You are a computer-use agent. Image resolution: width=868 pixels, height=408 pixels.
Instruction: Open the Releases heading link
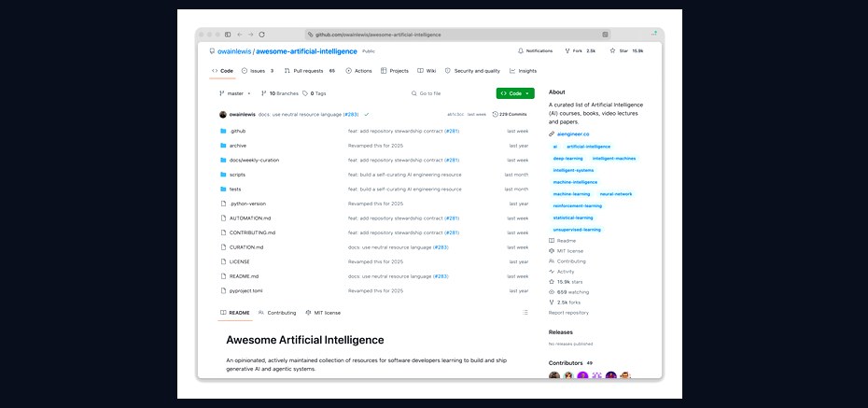pos(560,332)
